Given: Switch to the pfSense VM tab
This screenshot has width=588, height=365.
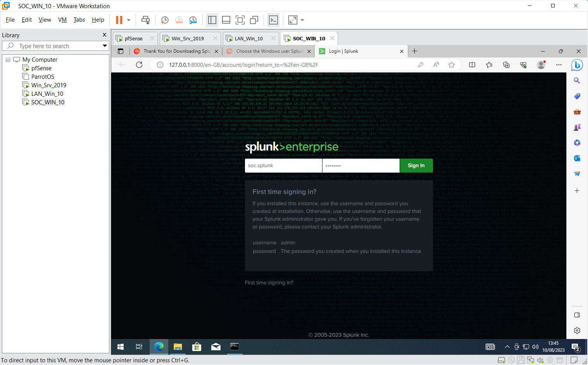Looking at the screenshot, I should pyautogui.click(x=134, y=38).
